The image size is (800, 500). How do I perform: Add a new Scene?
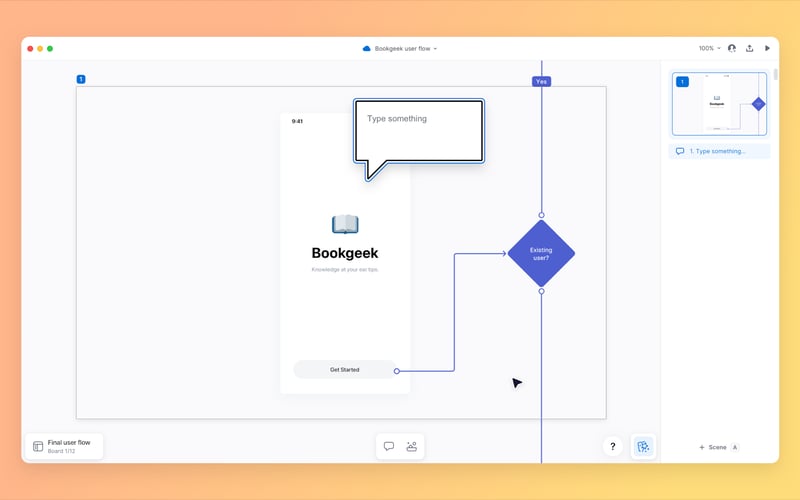pos(718,447)
